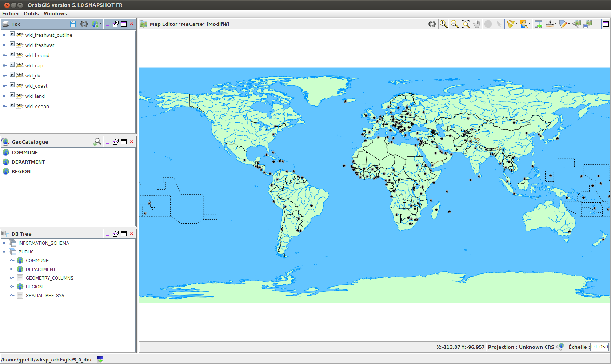This screenshot has height=364, width=611.
Task: Hide the wld_ocean layer checkbox
Action: pyautogui.click(x=12, y=105)
